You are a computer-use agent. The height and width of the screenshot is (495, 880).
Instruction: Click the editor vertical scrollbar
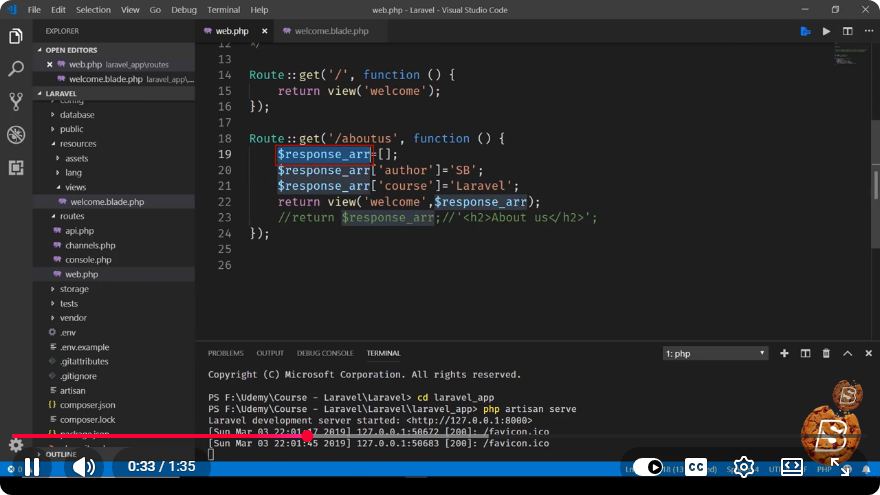[876, 185]
